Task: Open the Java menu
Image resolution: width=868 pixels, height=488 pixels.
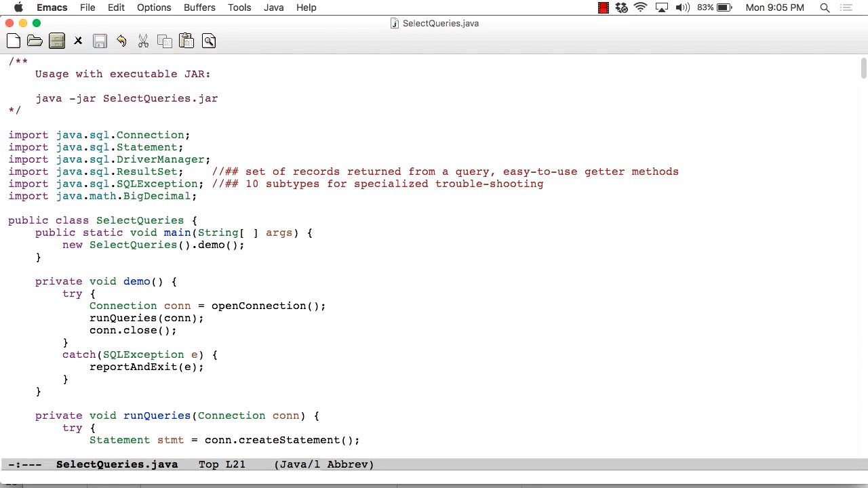Action: coord(274,7)
